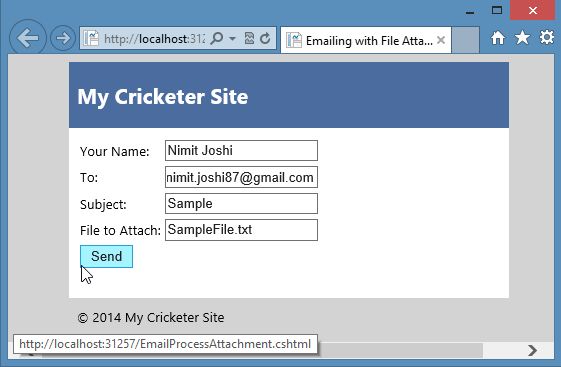
Task: Focus the Your Name field 'Nimit Joshi'
Action: pyautogui.click(x=241, y=150)
